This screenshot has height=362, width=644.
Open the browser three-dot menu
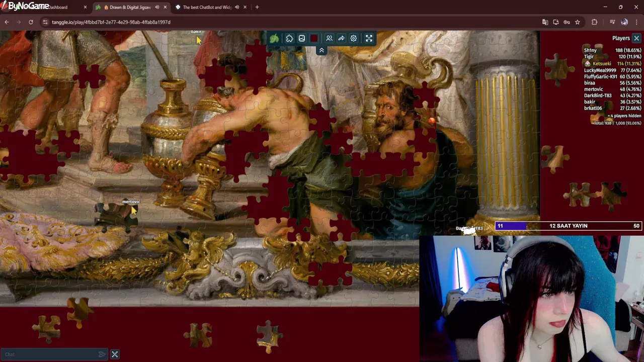pos(637,22)
